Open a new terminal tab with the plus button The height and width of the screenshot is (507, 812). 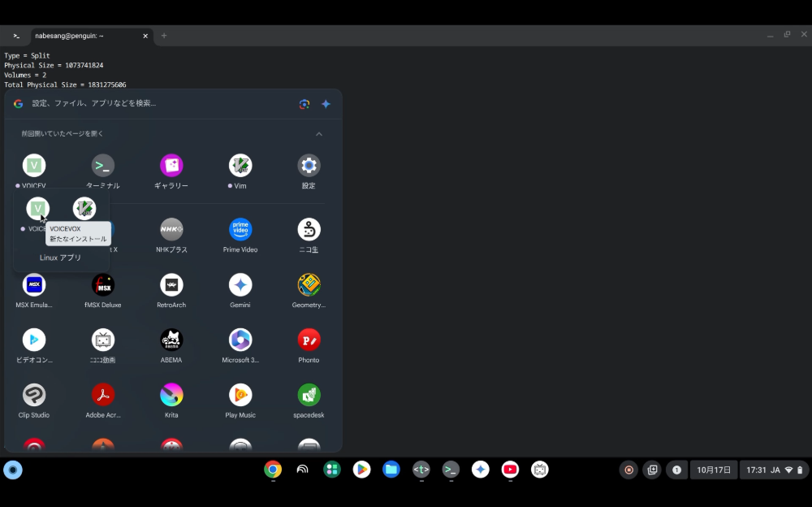tap(164, 36)
